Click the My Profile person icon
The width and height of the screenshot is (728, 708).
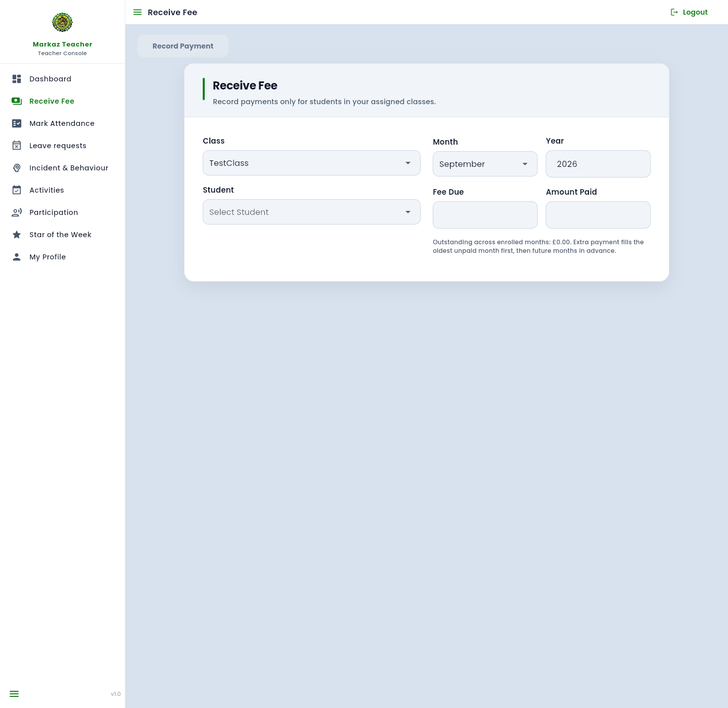[x=17, y=257]
